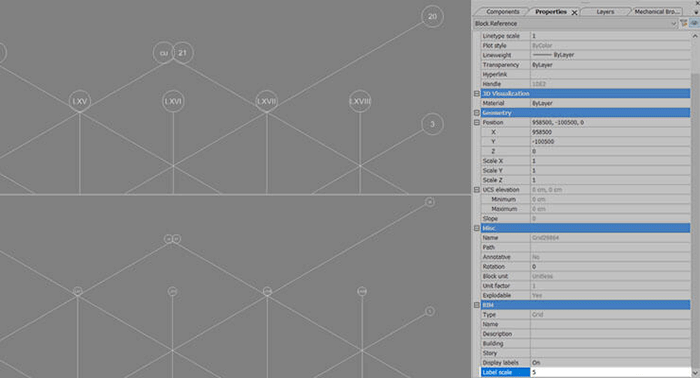The image size is (700, 378).
Task: Toggle Display labels On value
Action: coord(610,362)
